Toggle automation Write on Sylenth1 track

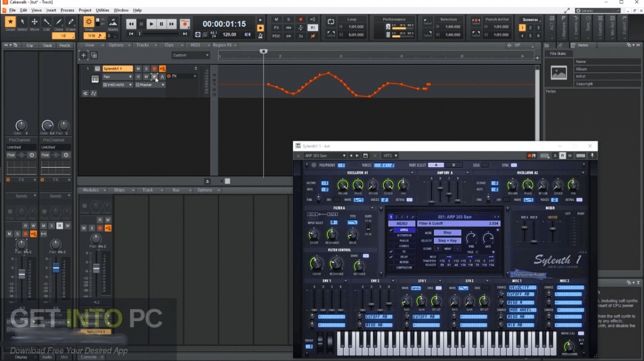tap(146, 77)
